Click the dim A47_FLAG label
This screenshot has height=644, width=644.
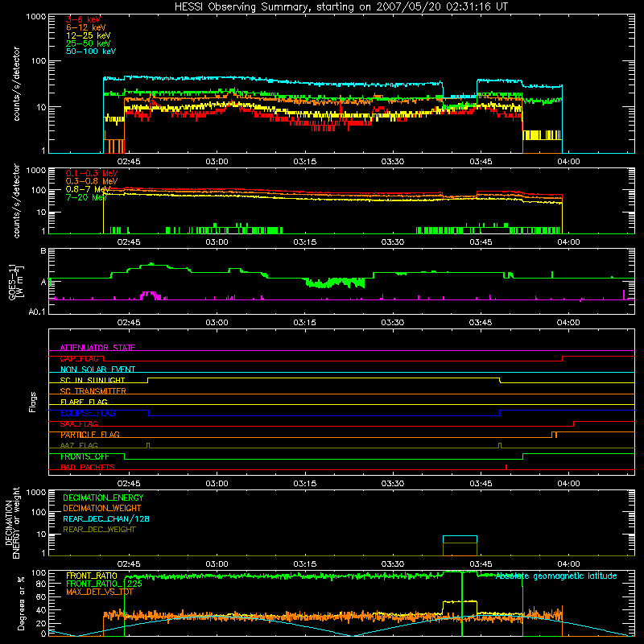click(79, 445)
